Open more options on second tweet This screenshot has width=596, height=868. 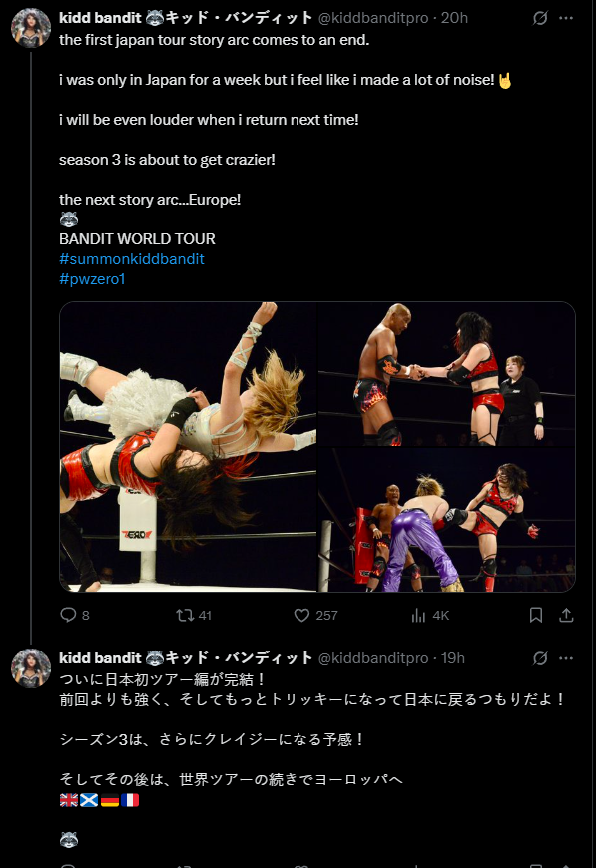[566, 658]
